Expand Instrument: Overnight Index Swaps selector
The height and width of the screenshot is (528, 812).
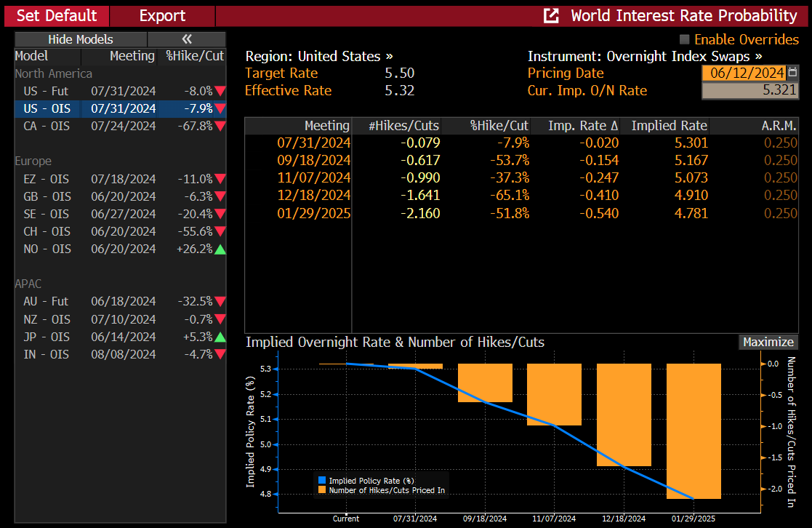click(x=645, y=56)
